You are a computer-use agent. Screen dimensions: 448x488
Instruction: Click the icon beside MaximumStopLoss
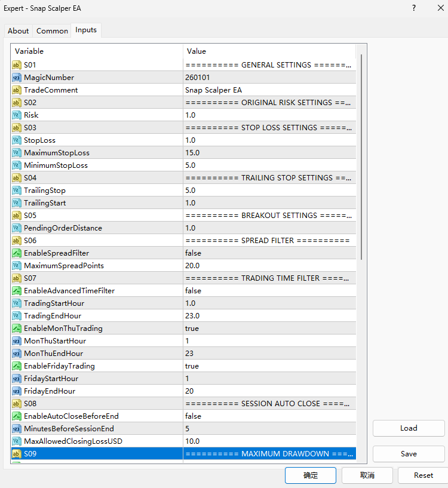tap(17, 153)
